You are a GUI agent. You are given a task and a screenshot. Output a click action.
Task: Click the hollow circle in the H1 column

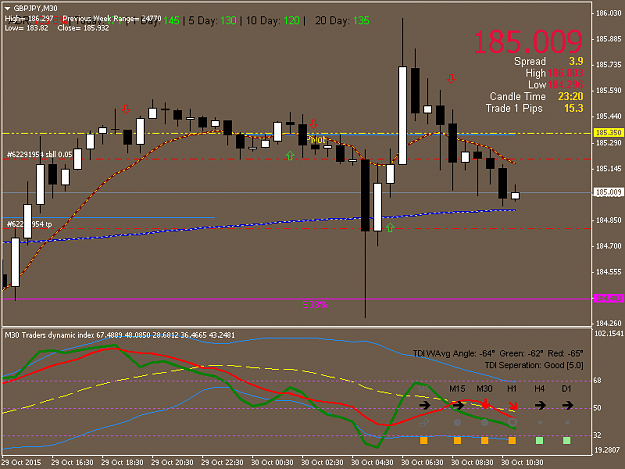[x=513, y=422]
